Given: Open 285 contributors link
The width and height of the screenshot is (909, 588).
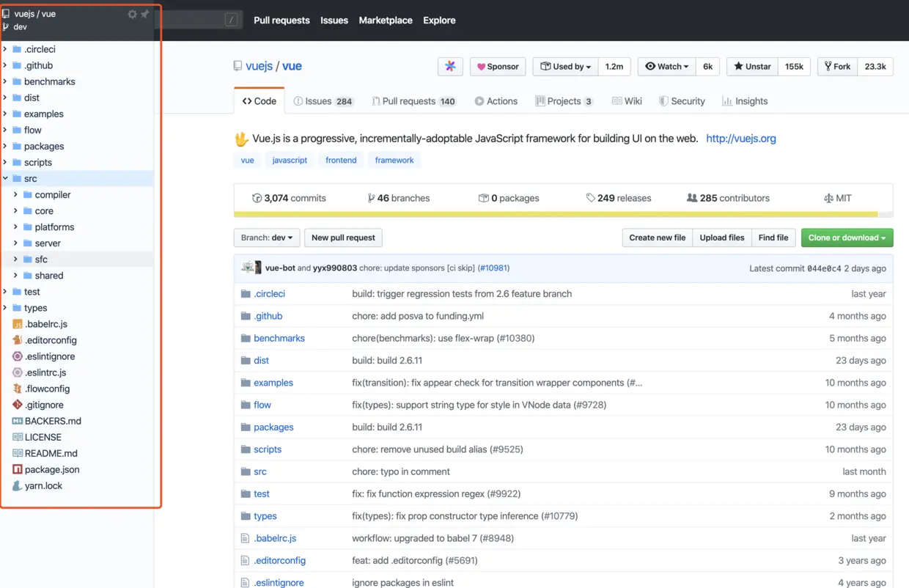Looking at the screenshot, I should coord(728,198).
